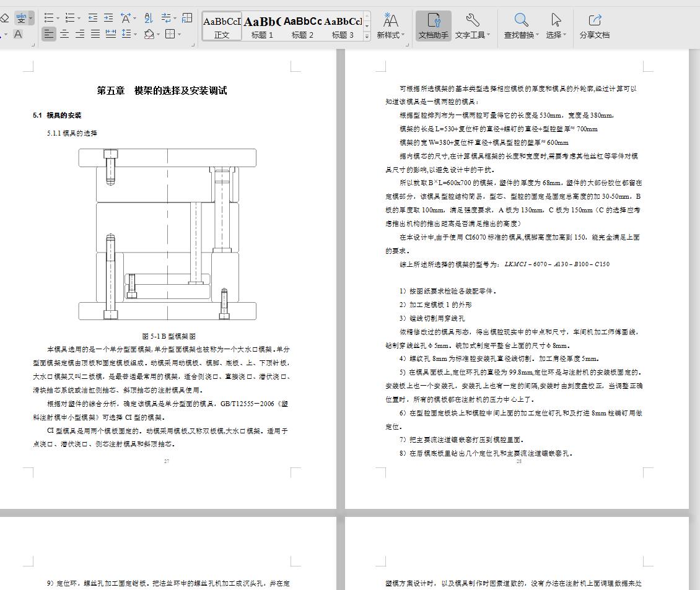The width and height of the screenshot is (700, 590).
Task: Toggle 文档助手 document assistant
Action: [x=433, y=27]
